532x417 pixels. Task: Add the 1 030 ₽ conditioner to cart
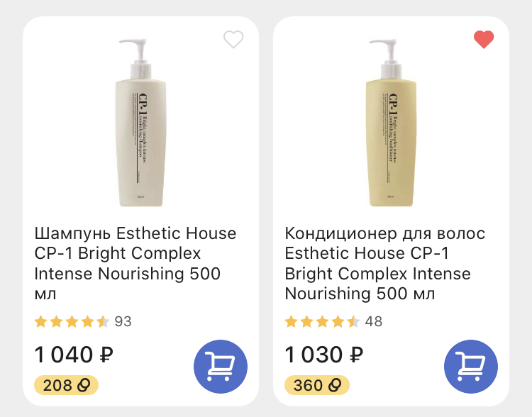[471, 367]
